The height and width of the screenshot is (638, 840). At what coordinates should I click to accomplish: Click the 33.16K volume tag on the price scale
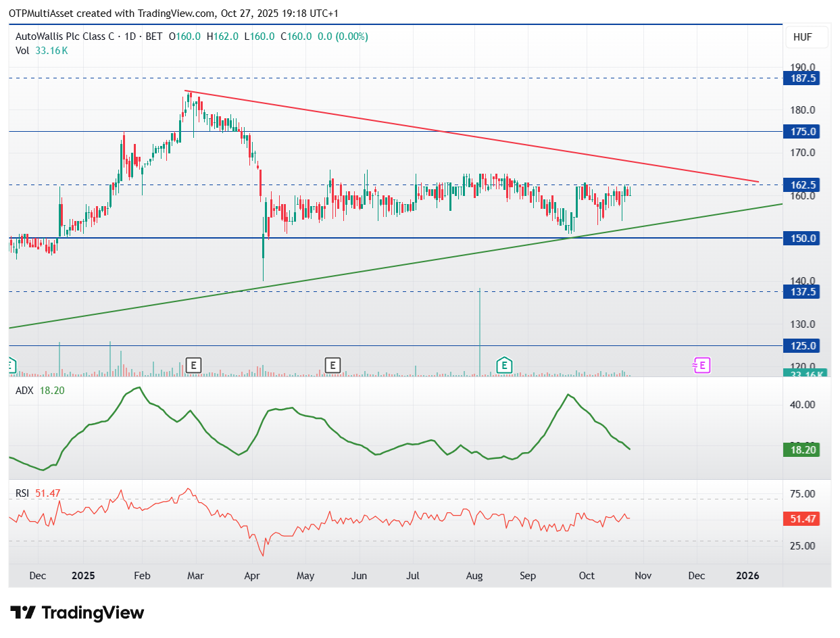801,374
